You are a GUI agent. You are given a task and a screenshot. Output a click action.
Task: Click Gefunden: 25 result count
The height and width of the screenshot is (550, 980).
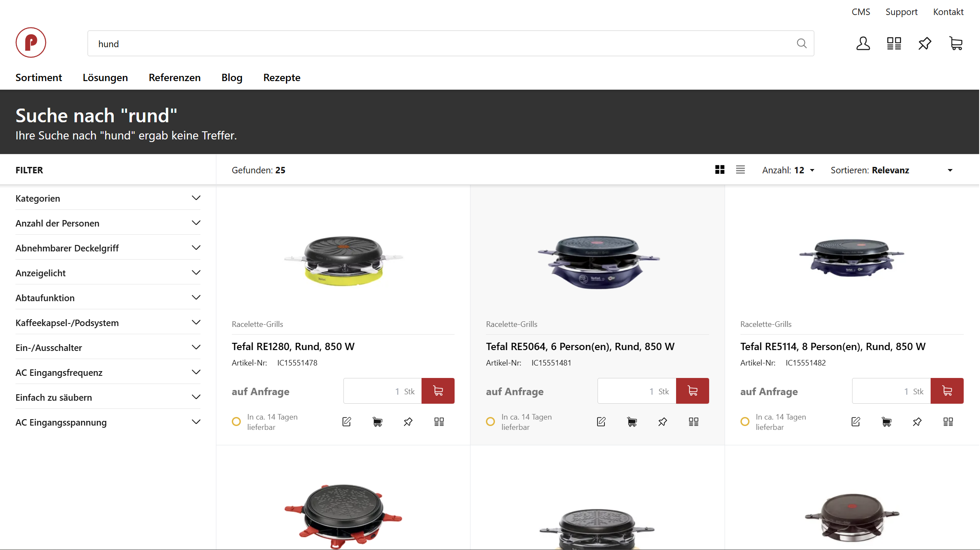258,170
